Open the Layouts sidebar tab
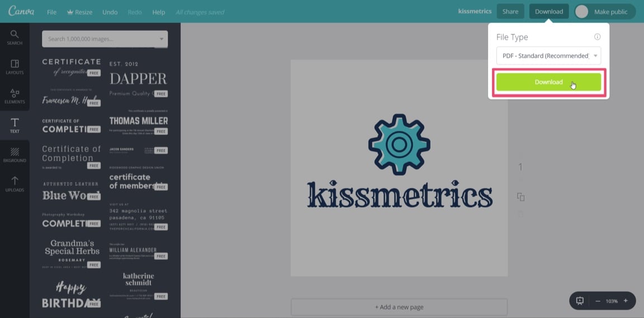 [15, 67]
